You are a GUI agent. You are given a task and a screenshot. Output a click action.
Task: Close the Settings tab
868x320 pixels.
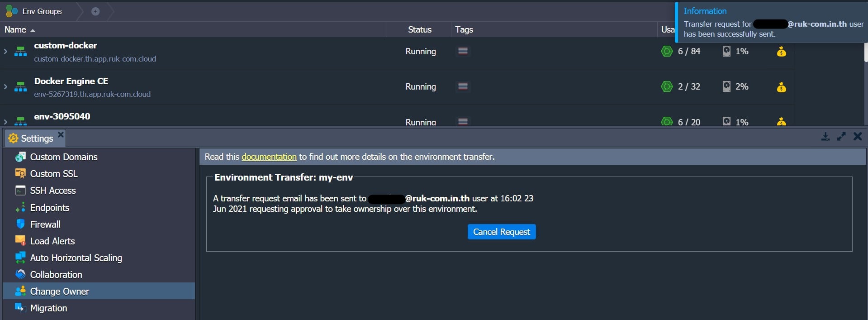coord(61,134)
